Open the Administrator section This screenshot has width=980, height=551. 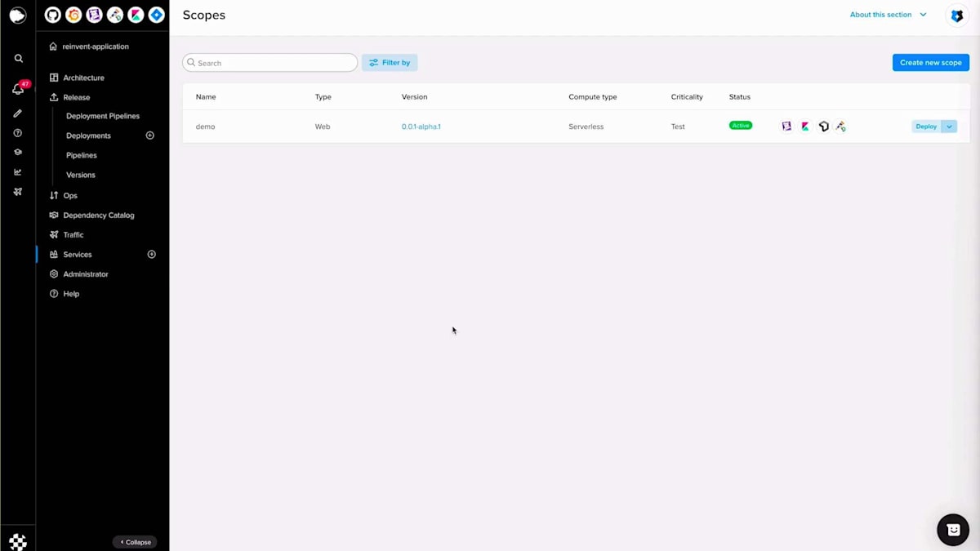(x=86, y=274)
